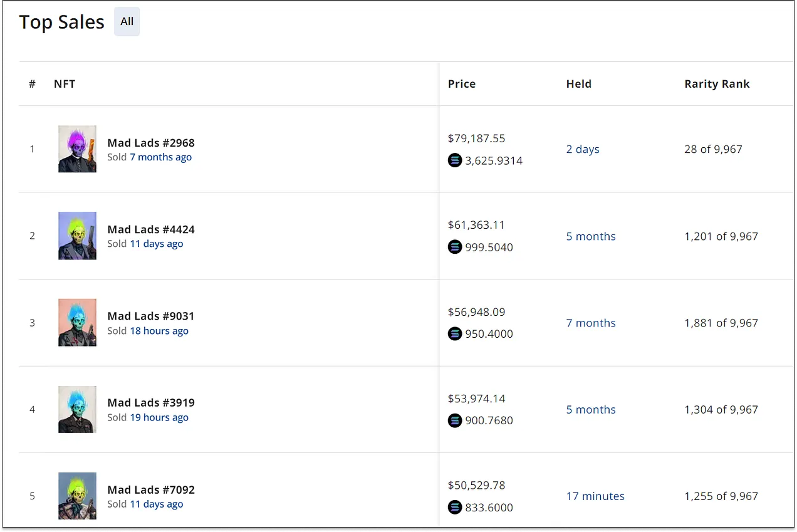The image size is (797, 532).
Task: Click the Rarity Rank column header
Action: (x=717, y=84)
